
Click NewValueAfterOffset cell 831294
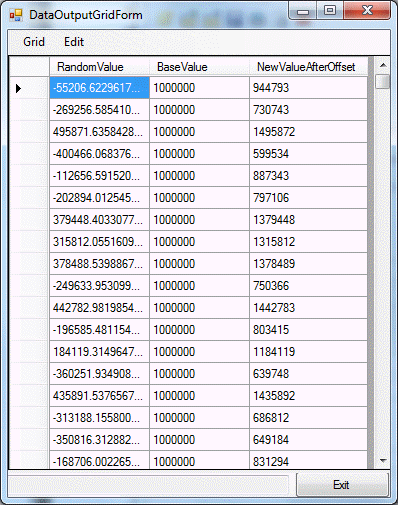[309, 460]
